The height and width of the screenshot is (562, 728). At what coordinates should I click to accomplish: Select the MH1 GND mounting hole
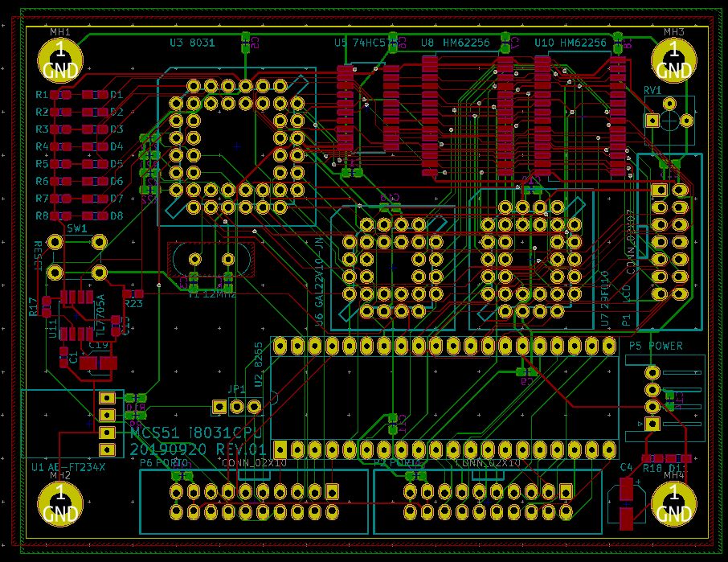[60, 61]
